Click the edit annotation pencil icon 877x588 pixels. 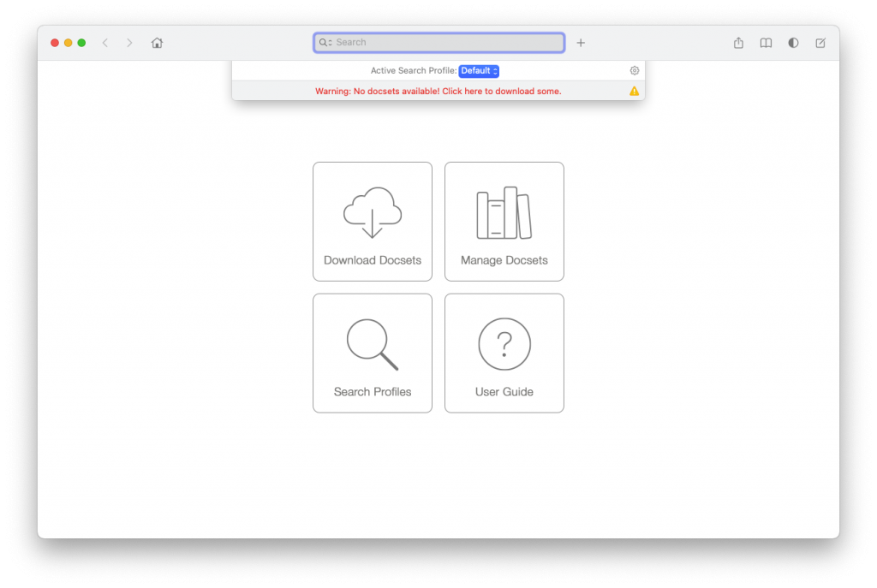click(x=820, y=43)
